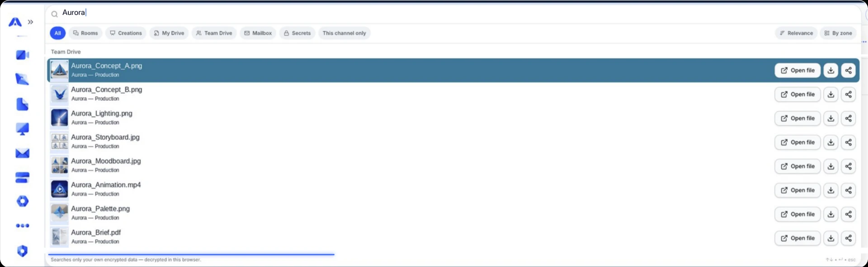Open the shield sidebar icon

[x=22, y=251]
